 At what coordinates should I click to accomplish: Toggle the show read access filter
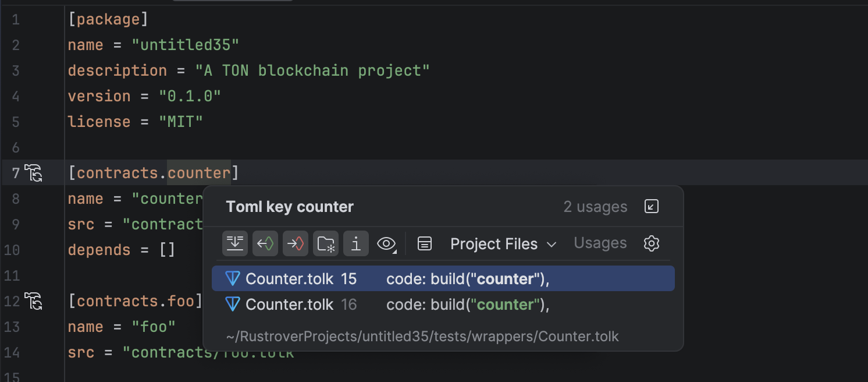pyautogui.click(x=265, y=243)
